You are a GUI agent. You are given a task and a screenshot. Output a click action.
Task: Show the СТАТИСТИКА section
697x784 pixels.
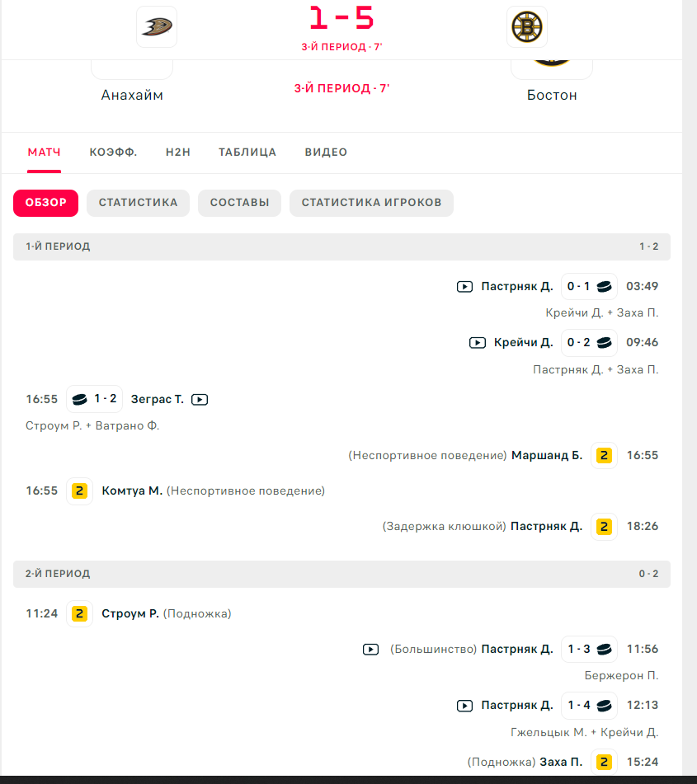pyautogui.click(x=138, y=203)
